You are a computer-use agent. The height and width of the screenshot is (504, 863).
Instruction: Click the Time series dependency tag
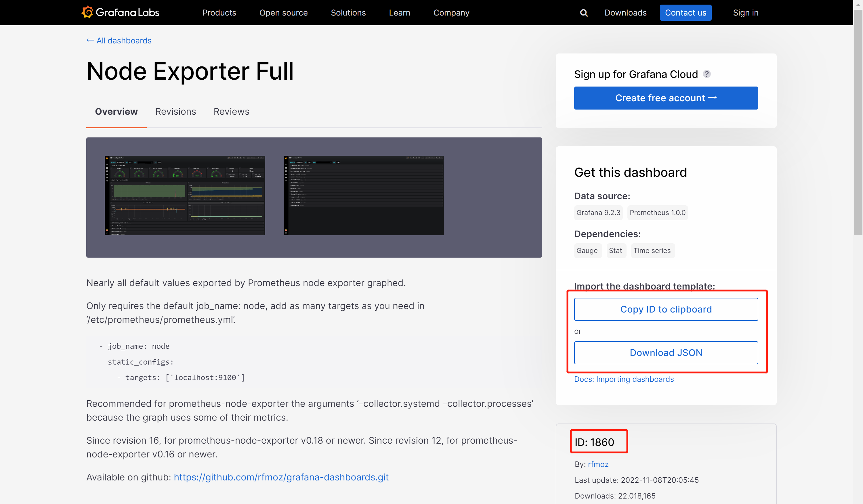pyautogui.click(x=652, y=250)
